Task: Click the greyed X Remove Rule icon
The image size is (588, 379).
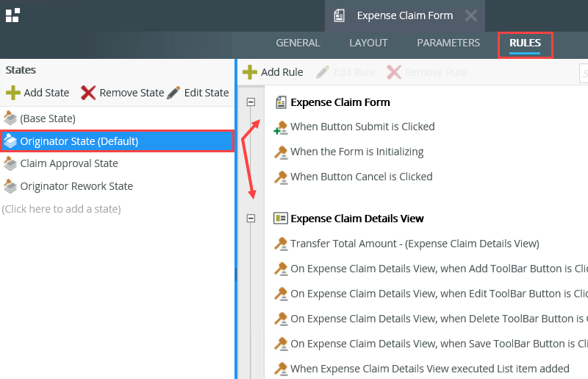Action: (394, 72)
